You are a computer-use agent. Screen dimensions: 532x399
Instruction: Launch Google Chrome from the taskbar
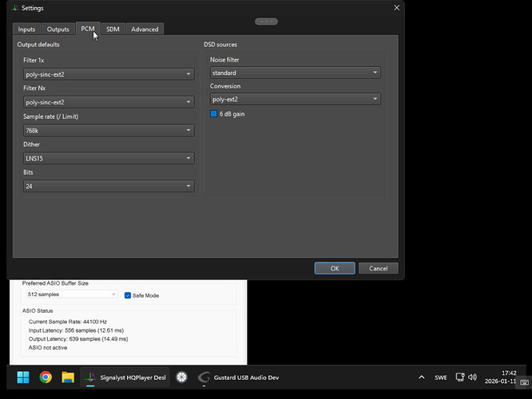click(46, 377)
